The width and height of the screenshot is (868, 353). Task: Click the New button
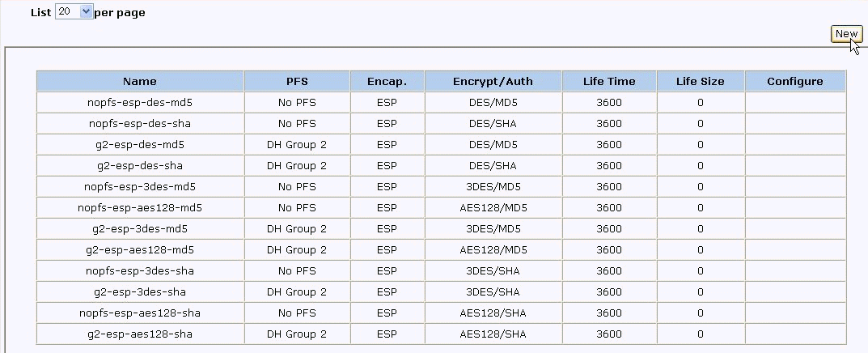pyautogui.click(x=845, y=34)
